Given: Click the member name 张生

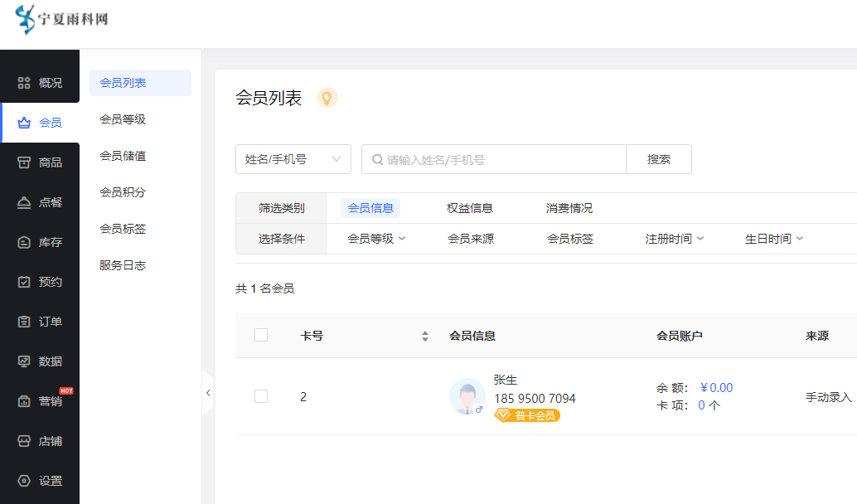Looking at the screenshot, I should [505, 380].
